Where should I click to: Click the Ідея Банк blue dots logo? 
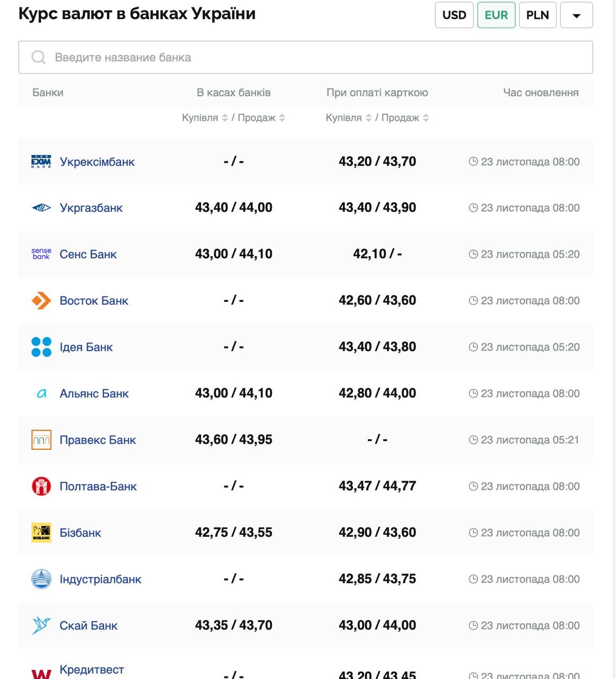(x=41, y=347)
